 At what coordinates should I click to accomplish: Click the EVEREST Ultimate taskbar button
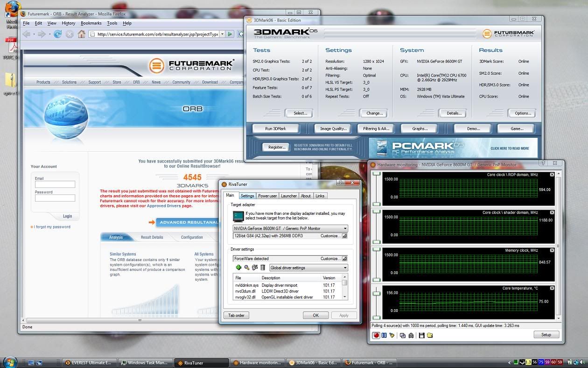point(89,362)
